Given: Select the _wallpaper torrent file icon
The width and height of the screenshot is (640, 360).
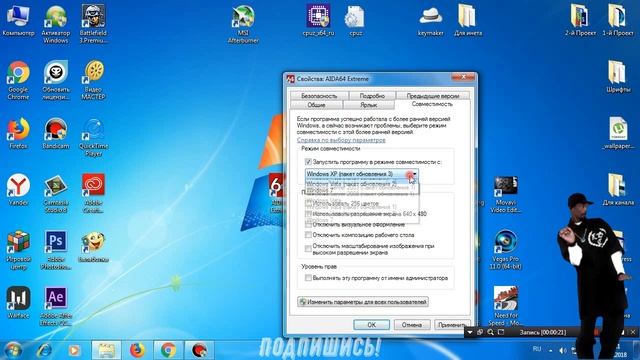Looking at the screenshot, I should click(x=618, y=134).
